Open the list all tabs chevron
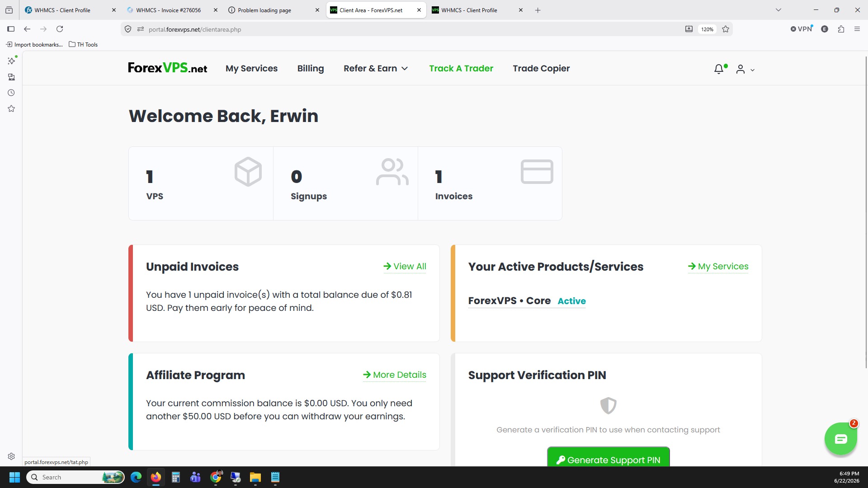 778,10
